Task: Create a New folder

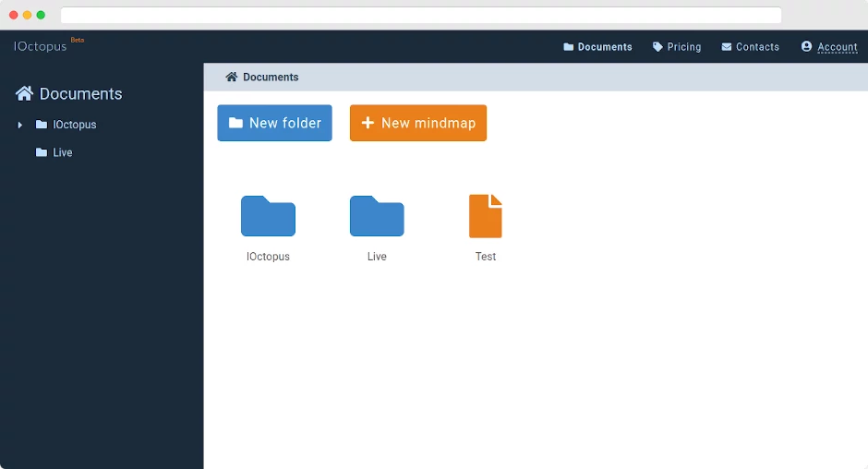Action: pos(274,123)
